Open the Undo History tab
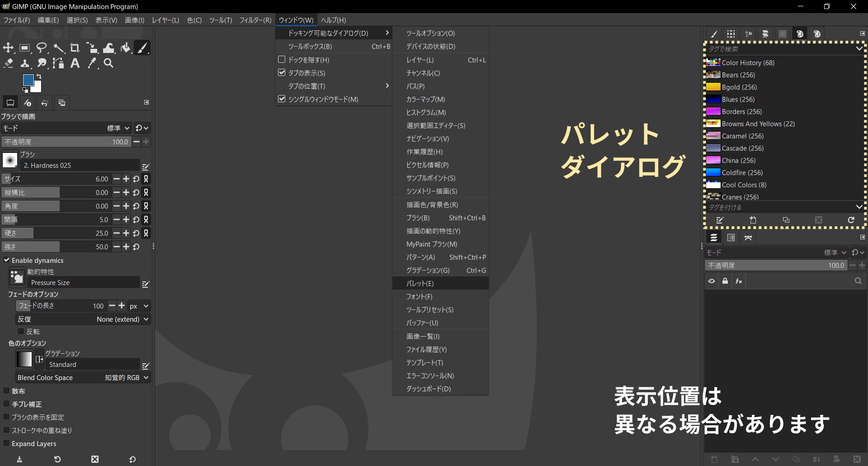Viewport: 868px width, 466px height. [x=45, y=103]
